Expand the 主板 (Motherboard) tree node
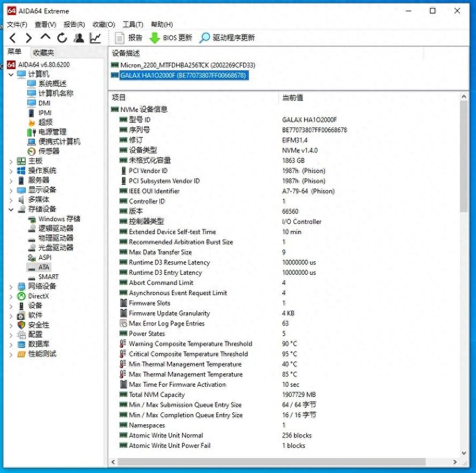The width and height of the screenshot is (476, 473). (x=11, y=160)
